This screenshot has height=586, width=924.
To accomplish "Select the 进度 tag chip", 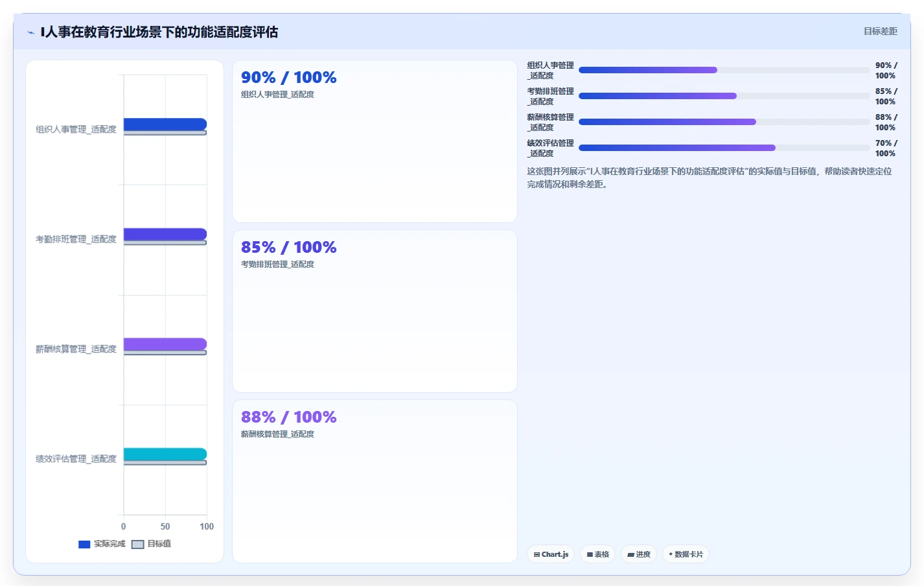I will (639, 554).
